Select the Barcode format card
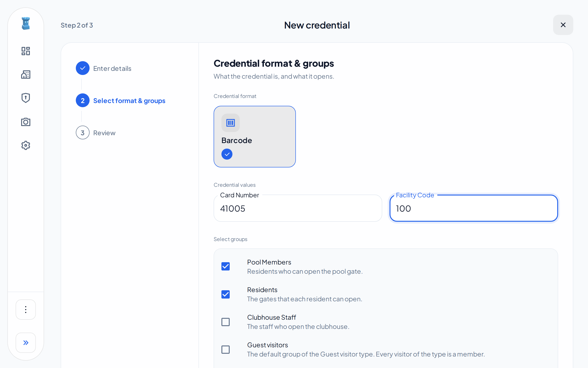This screenshot has height=368, width=588. tap(254, 137)
